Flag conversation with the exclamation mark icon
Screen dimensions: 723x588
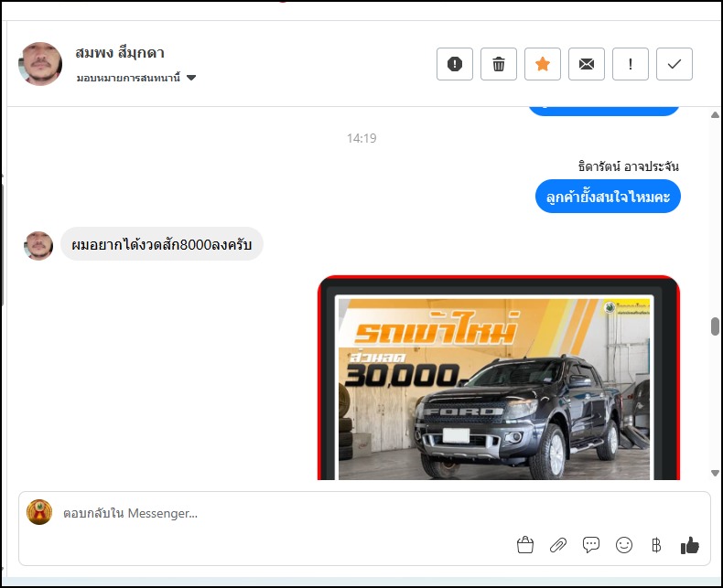631,64
